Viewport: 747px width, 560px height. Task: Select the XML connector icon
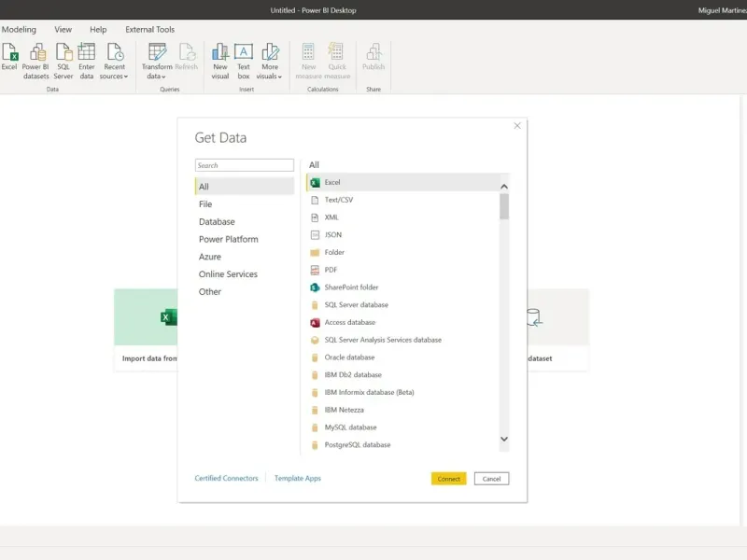(315, 217)
